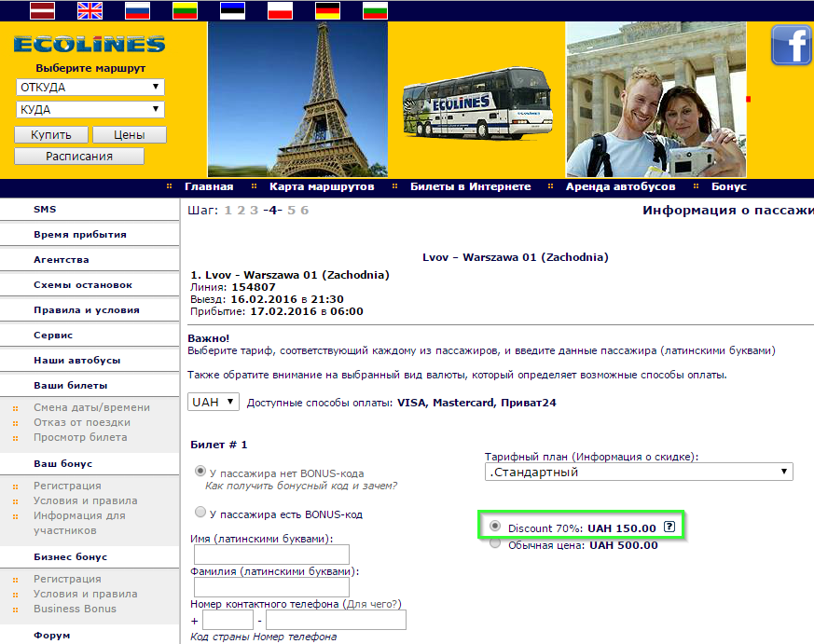Open help icon next to Discount 70% price
Viewport: 814px width, 644px height.
tap(669, 527)
